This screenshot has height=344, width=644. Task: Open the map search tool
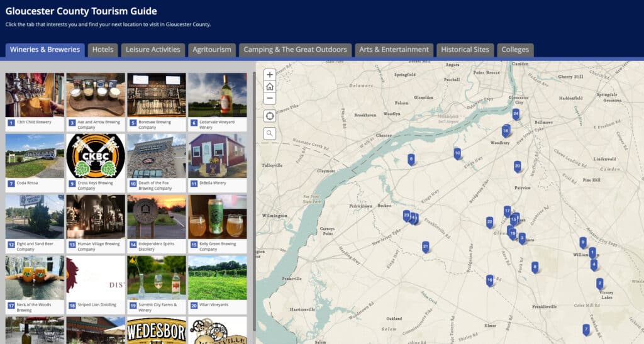click(270, 133)
